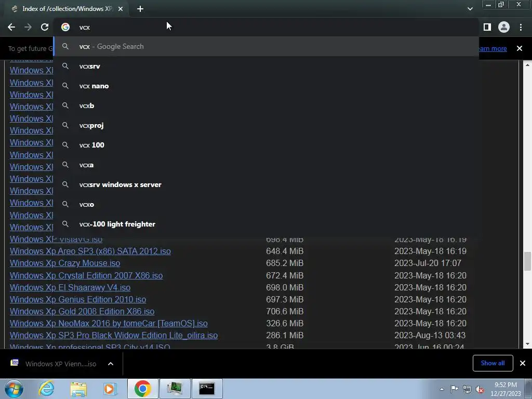
Task: Close the downloads shelf
Action: (523, 363)
